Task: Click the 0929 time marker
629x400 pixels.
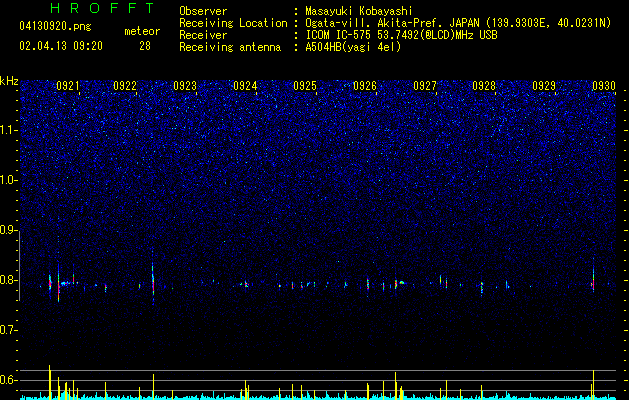Action: pos(544,85)
